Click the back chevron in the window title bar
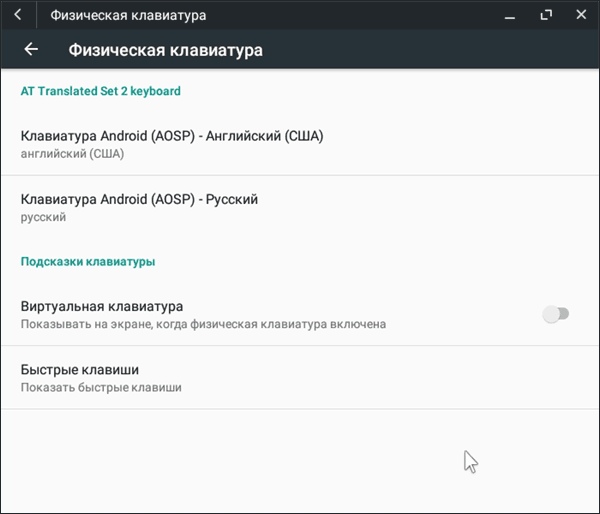 [18, 15]
